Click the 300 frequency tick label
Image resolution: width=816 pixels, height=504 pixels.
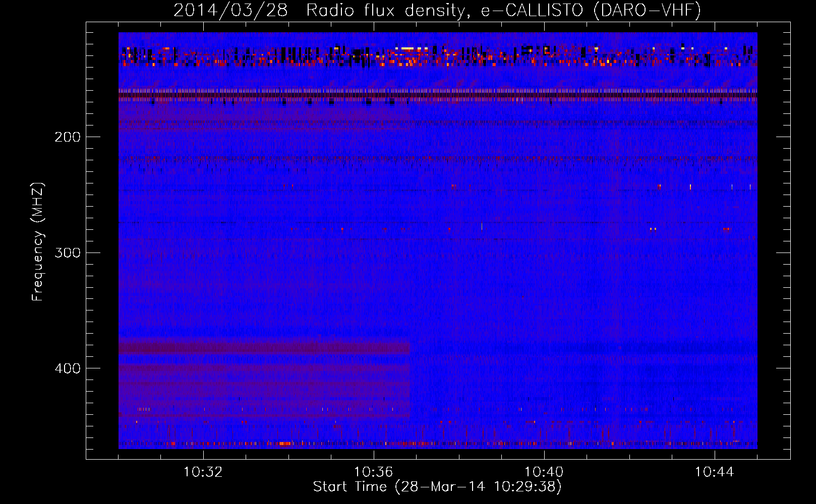coord(68,253)
